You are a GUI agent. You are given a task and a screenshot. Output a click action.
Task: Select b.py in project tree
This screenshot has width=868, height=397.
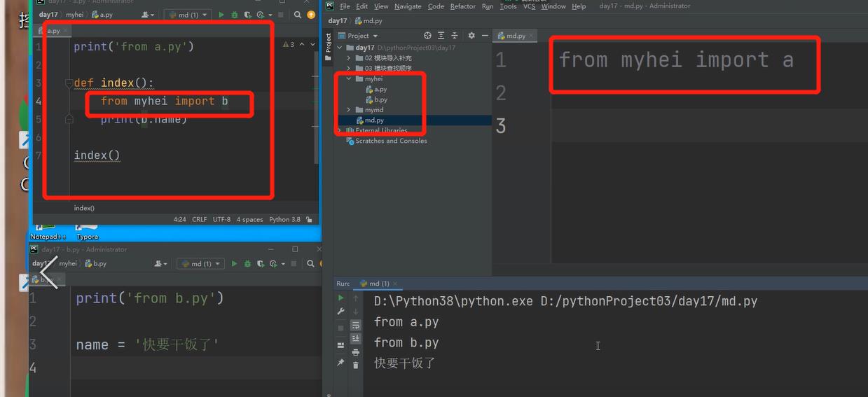pyautogui.click(x=376, y=100)
